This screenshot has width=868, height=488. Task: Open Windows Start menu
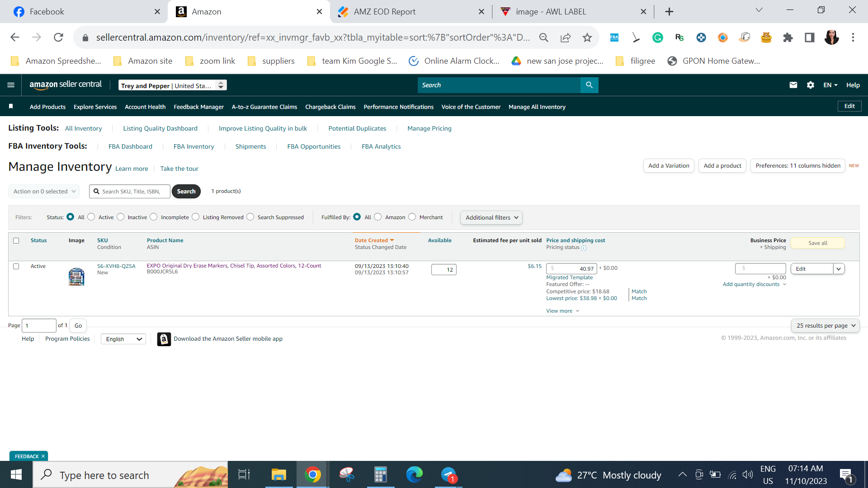click(x=16, y=474)
